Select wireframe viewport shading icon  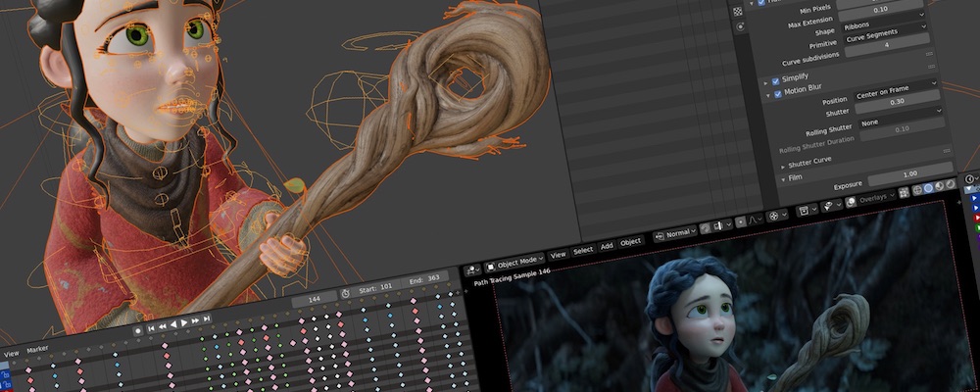(917, 189)
